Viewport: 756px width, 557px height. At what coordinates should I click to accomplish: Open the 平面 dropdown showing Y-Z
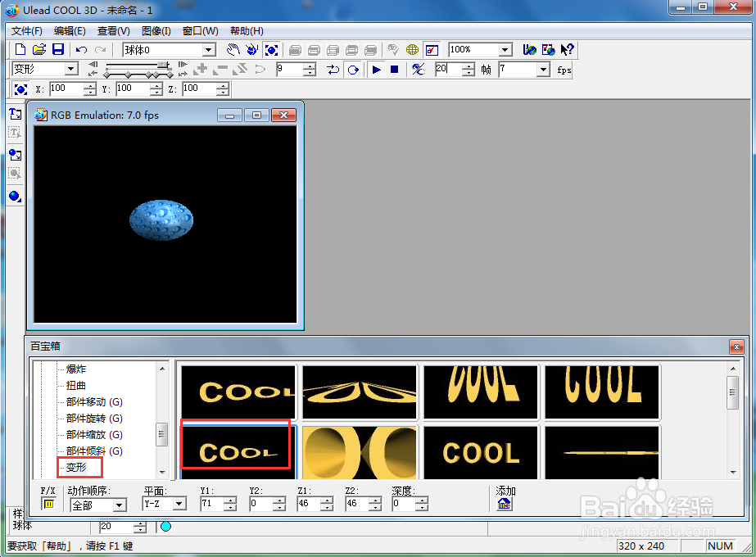pyautogui.click(x=179, y=504)
